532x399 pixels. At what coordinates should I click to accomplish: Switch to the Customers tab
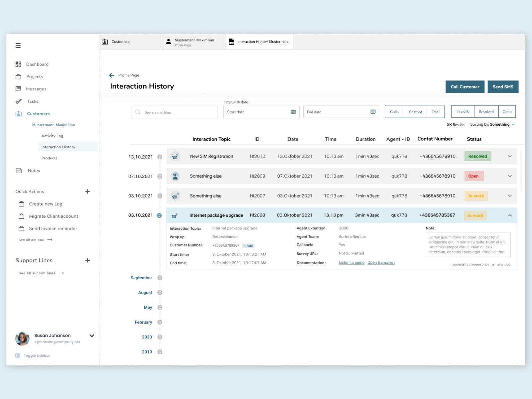[x=130, y=41]
